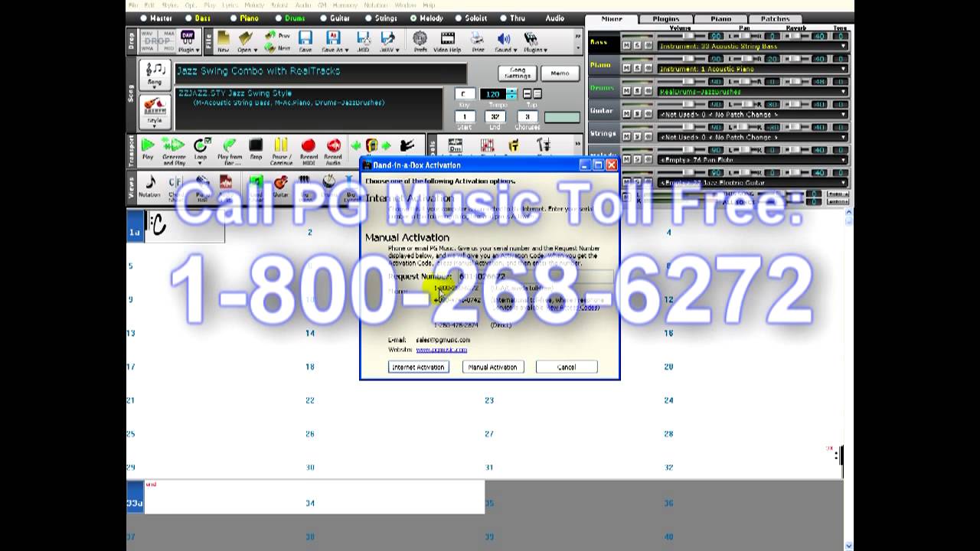
Task: Start playback with the green Play icon
Action: click(x=148, y=148)
